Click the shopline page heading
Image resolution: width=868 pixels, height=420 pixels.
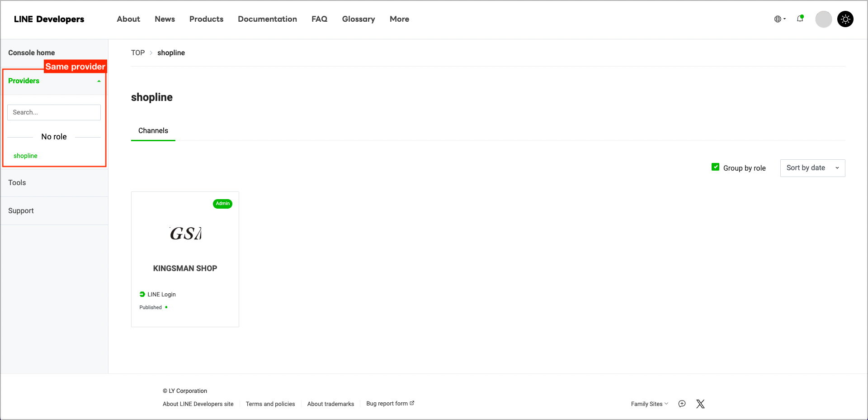point(152,97)
